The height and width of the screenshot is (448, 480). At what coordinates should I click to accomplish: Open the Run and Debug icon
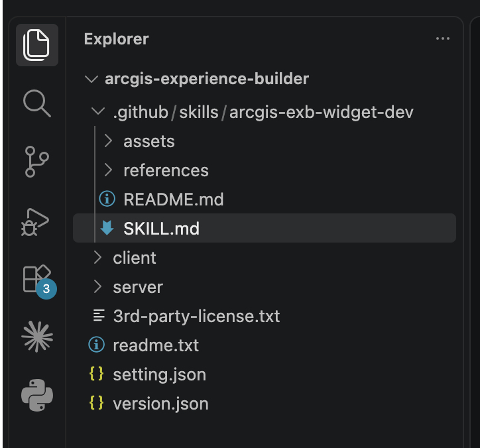35,222
